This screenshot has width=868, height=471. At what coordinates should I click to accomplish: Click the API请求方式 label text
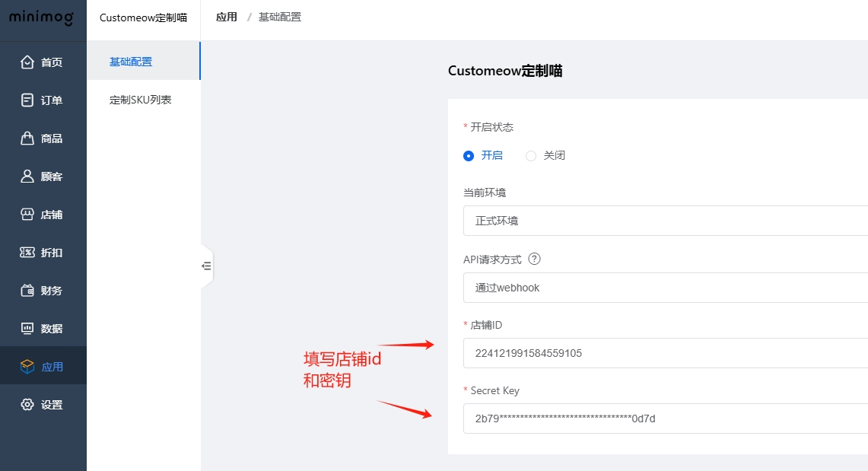493,259
